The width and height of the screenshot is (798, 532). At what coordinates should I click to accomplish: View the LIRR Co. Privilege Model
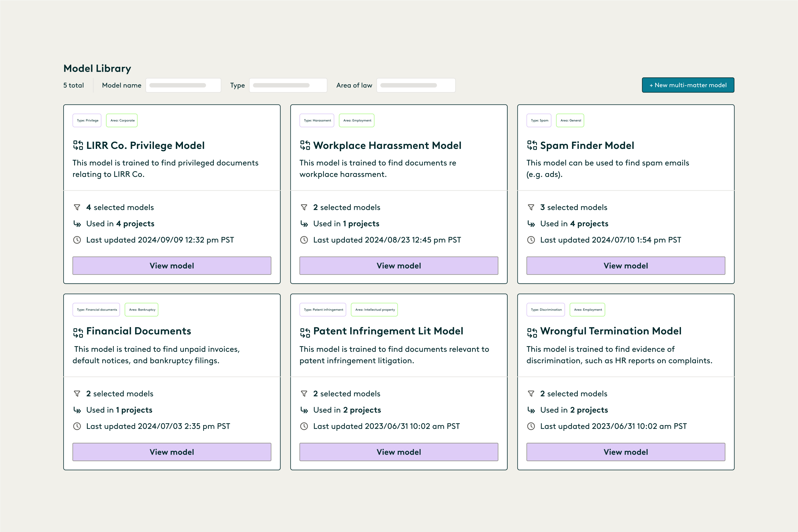(172, 266)
